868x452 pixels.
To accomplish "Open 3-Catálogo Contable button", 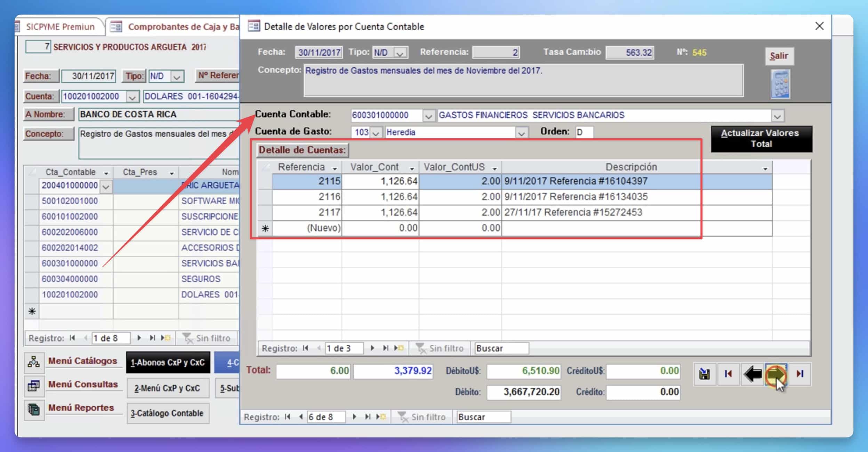I will tap(168, 413).
